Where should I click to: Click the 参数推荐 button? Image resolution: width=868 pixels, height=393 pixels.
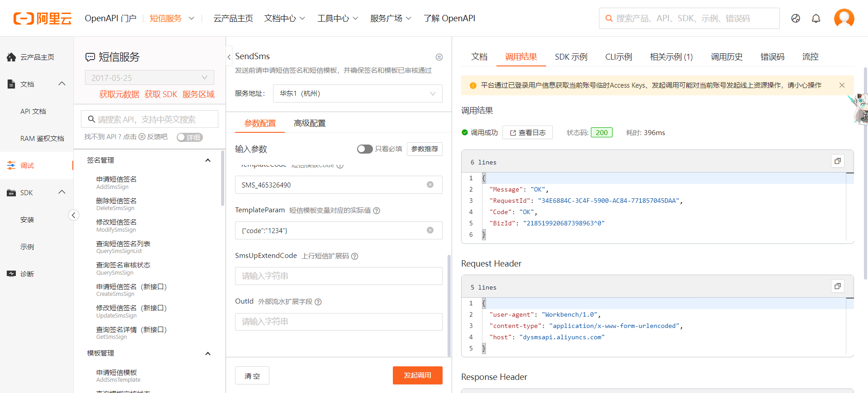[425, 149]
